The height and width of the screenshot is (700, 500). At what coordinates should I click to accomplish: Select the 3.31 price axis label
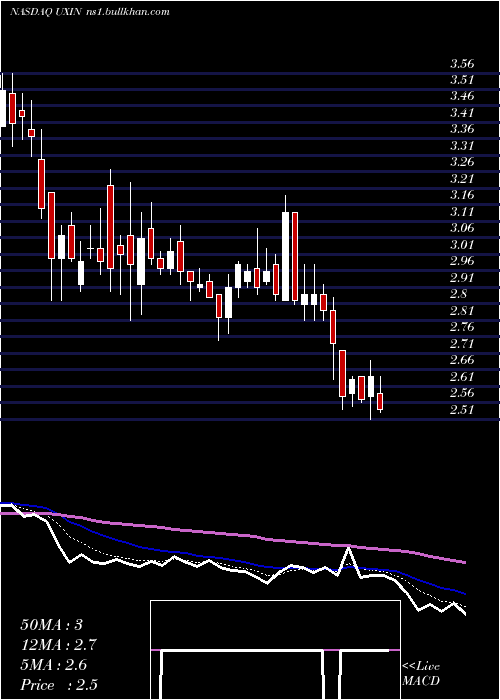[x=462, y=146]
